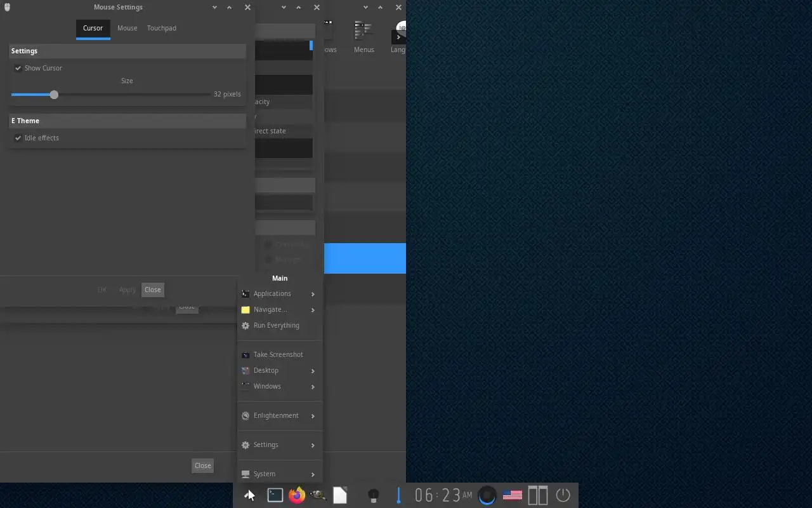Open the blank document launcher icon
The height and width of the screenshot is (508, 812).
[340, 495]
